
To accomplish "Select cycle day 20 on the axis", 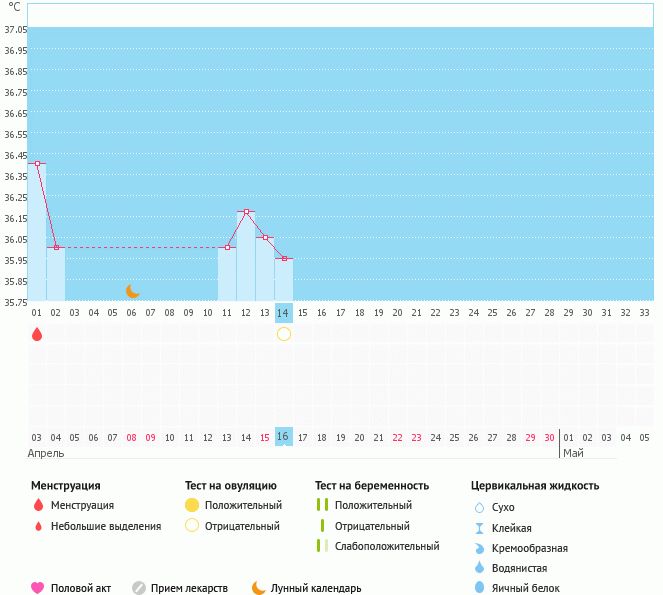I will (398, 312).
